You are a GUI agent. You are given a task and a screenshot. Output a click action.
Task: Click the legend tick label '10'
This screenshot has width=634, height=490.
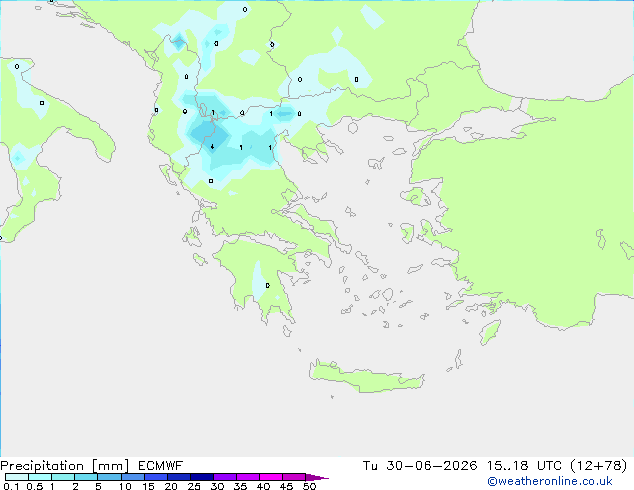click(x=125, y=486)
